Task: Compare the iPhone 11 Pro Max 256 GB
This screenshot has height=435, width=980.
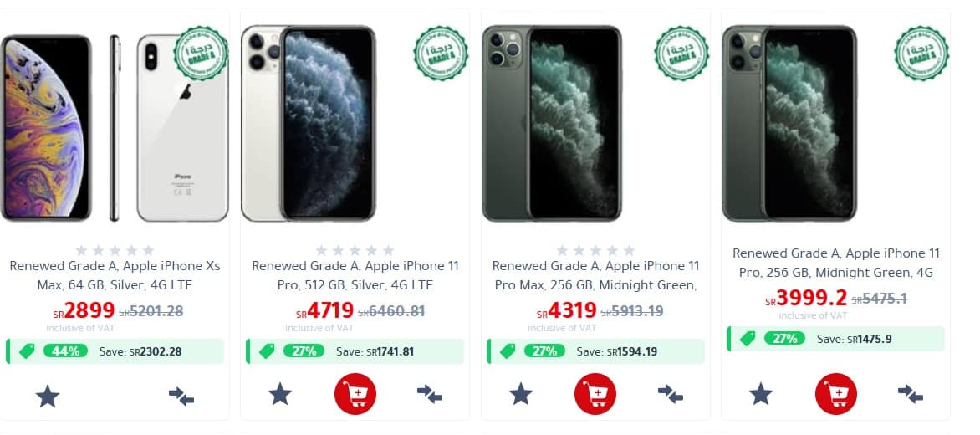Action: click(670, 394)
